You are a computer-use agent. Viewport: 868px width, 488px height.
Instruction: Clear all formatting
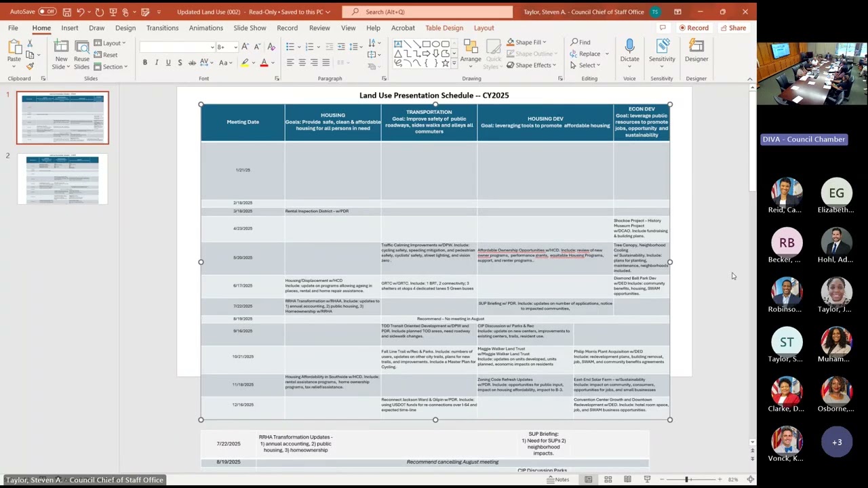click(271, 47)
